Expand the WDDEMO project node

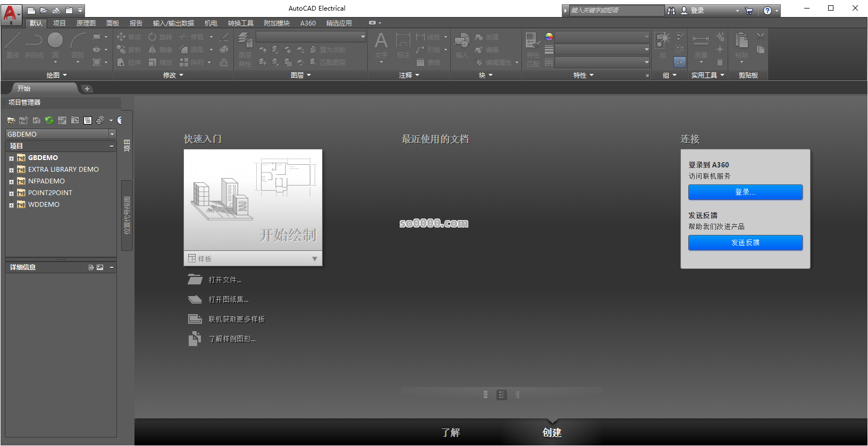[11, 205]
